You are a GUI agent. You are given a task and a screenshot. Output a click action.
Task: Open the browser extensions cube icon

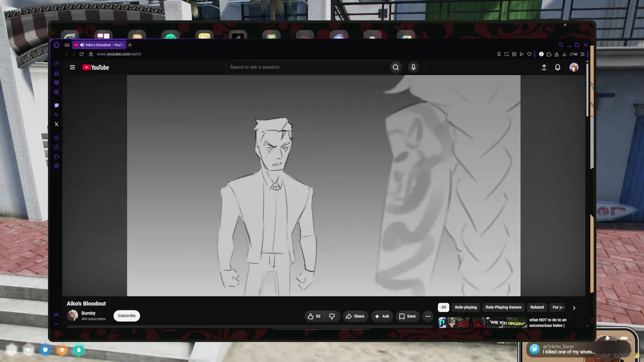[549, 54]
